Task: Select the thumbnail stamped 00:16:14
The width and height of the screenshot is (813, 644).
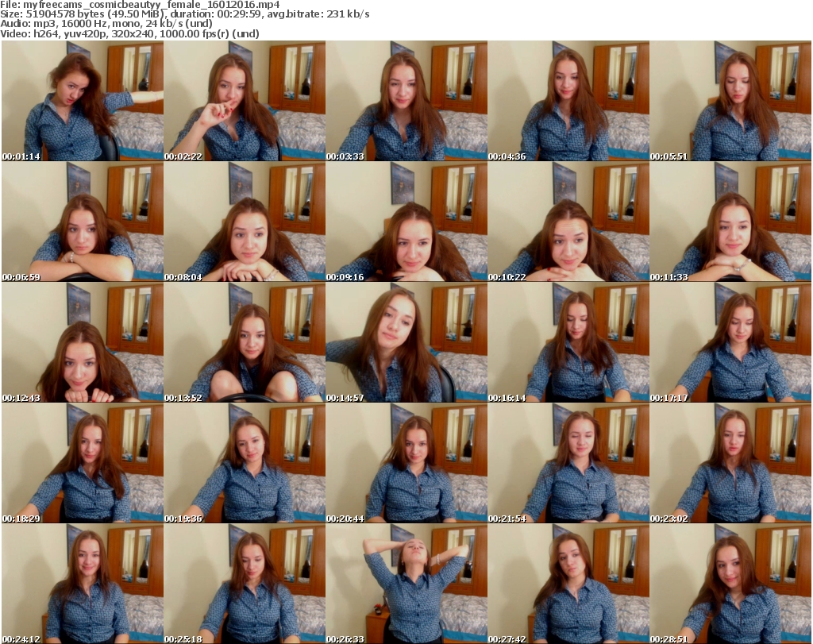Action: (568, 343)
